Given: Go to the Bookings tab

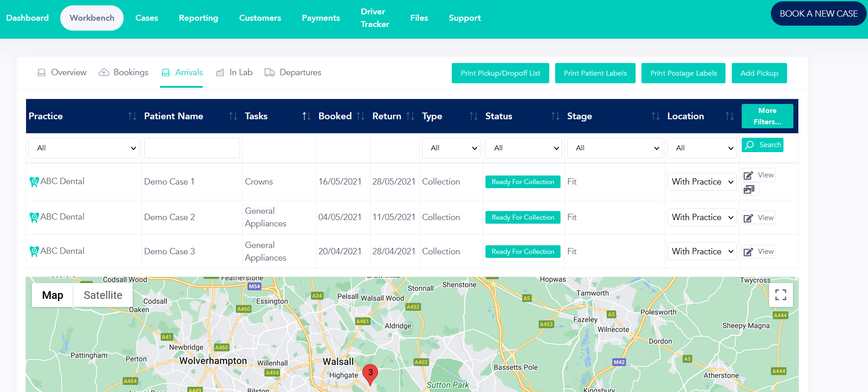Looking at the screenshot, I should 124,72.
